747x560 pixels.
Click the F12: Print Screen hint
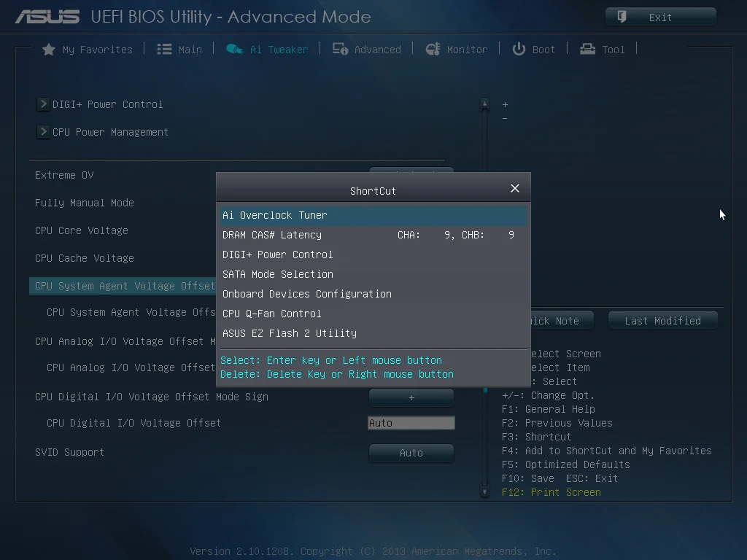coord(551,492)
